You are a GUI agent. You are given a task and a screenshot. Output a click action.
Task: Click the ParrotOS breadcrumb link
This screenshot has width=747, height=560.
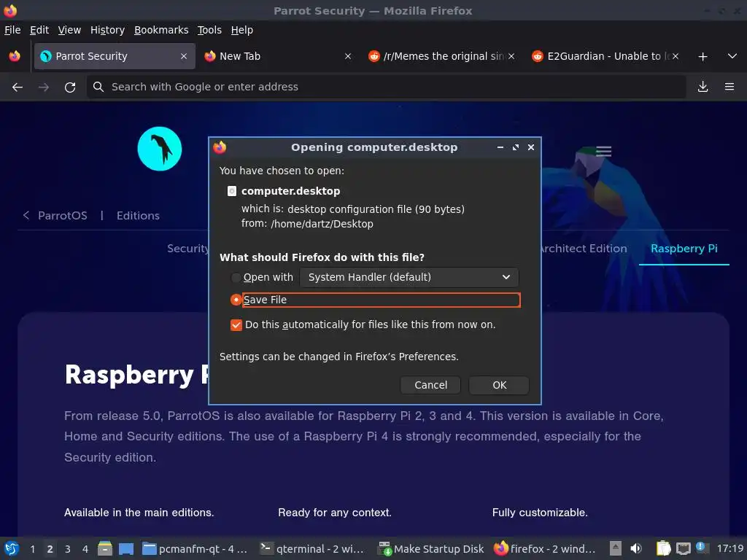click(x=63, y=216)
